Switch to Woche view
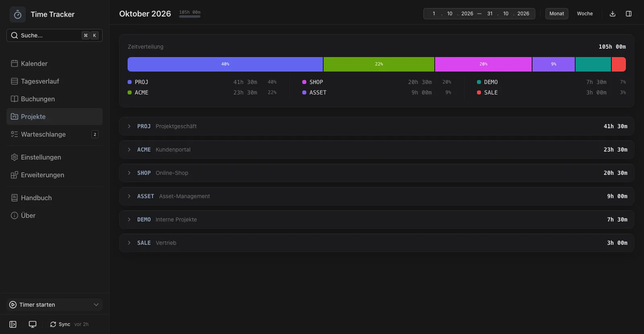 pyautogui.click(x=585, y=14)
